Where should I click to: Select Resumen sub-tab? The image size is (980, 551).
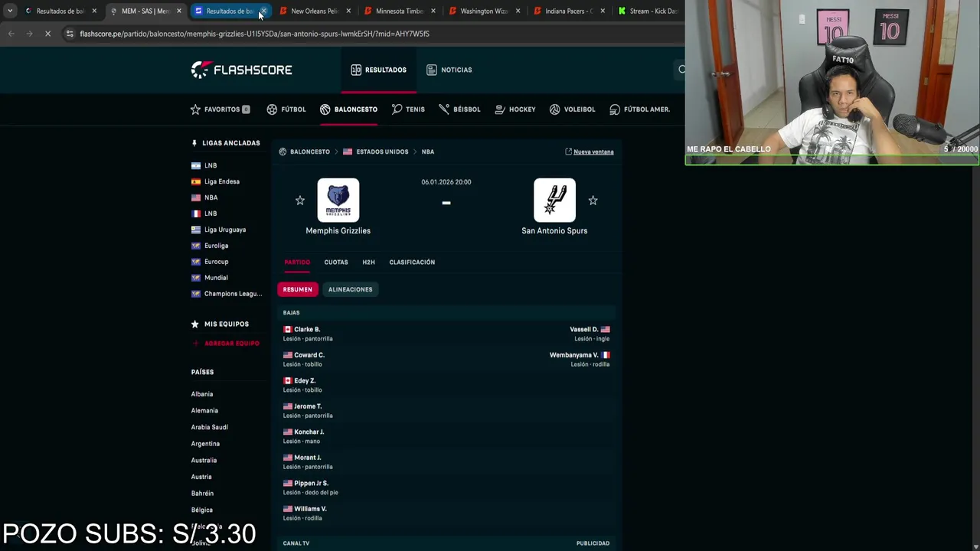click(x=298, y=289)
